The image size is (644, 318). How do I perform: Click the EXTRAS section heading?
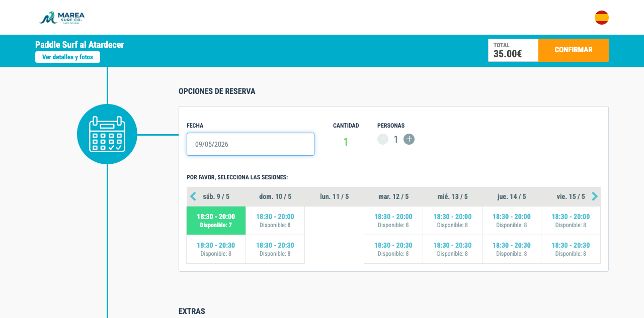[x=192, y=311]
